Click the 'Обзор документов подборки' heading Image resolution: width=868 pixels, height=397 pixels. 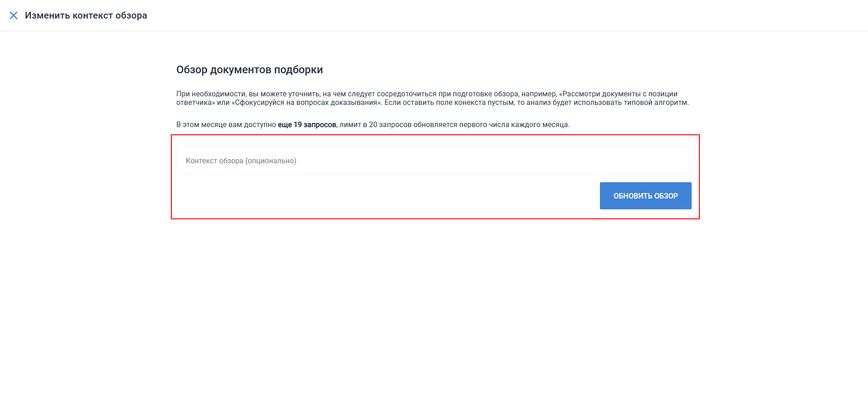[249, 70]
